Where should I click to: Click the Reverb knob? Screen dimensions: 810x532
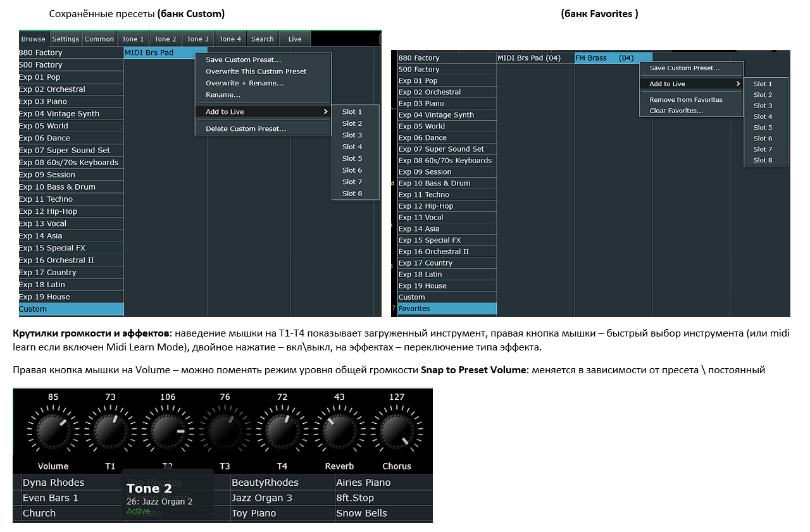tap(339, 432)
